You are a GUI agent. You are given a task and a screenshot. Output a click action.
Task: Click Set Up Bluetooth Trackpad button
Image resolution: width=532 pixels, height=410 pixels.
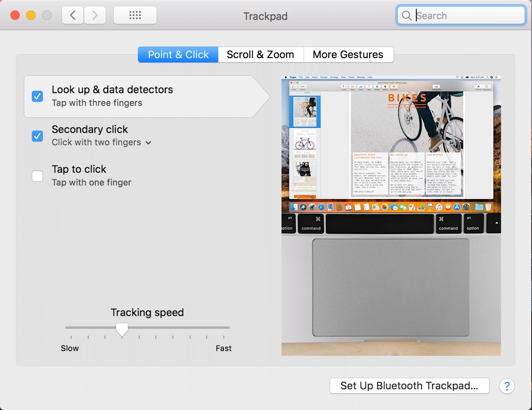tap(409, 386)
